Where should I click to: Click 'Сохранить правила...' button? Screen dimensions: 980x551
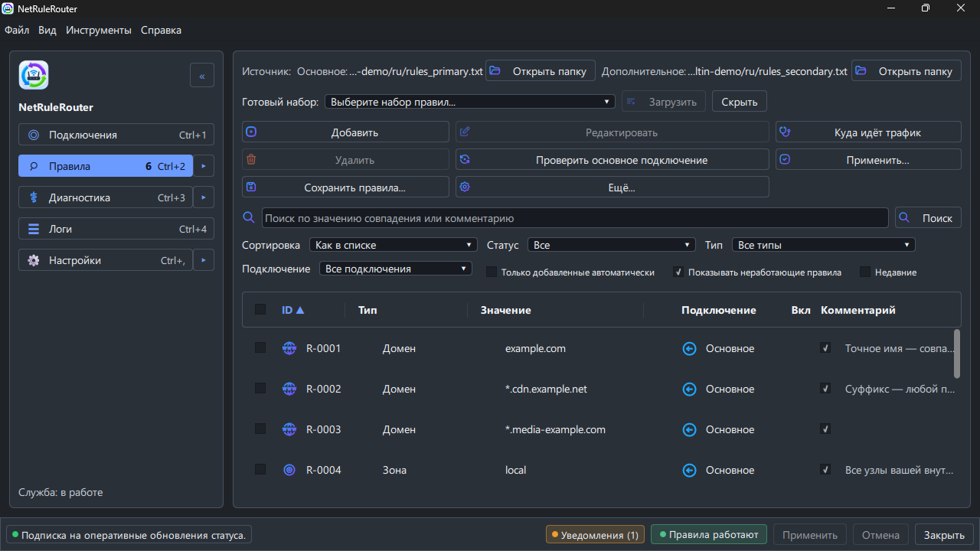click(x=345, y=187)
